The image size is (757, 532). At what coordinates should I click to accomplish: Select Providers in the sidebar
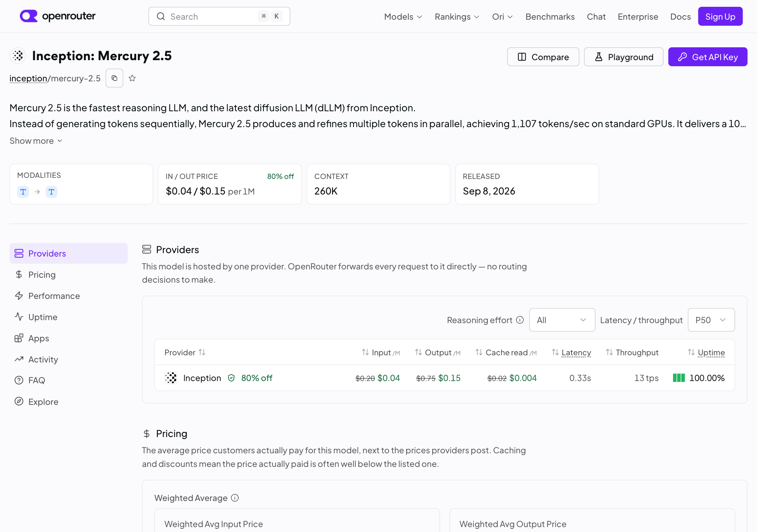pos(69,254)
